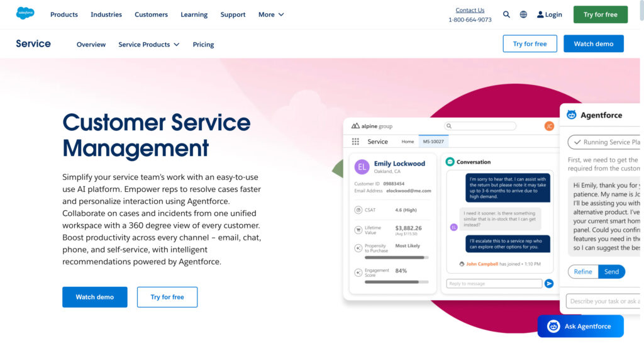Expand the Service Products dropdown
The height and width of the screenshot is (348, 644).
click(x=148, y=45)
